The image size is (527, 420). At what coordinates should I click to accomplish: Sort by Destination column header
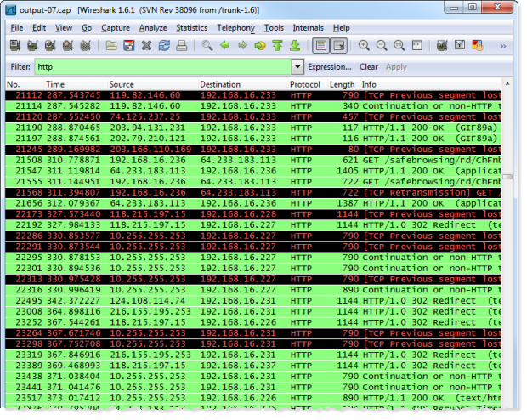(242, 84)
